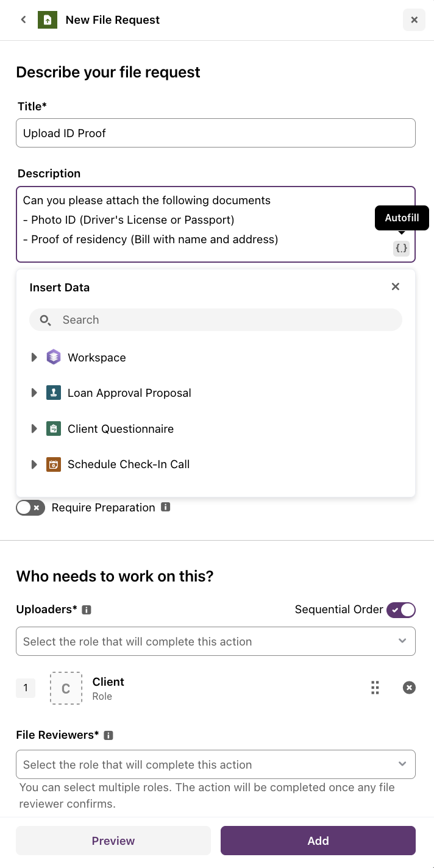Image resolution: width=434 pixels, height=868 pixels.
Task: Click the Autofill curly braces icon
Action: pyautogui.click(x=401, y=249)
